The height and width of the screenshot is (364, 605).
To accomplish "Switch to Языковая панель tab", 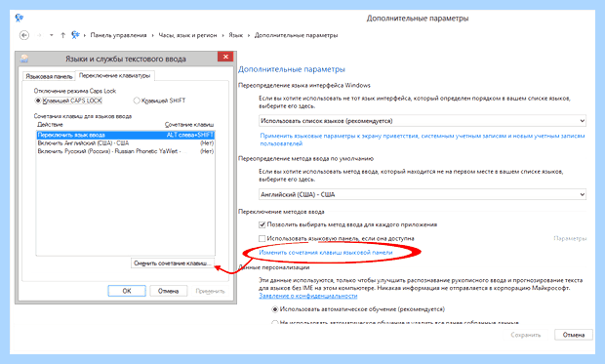I will [49, 76].
